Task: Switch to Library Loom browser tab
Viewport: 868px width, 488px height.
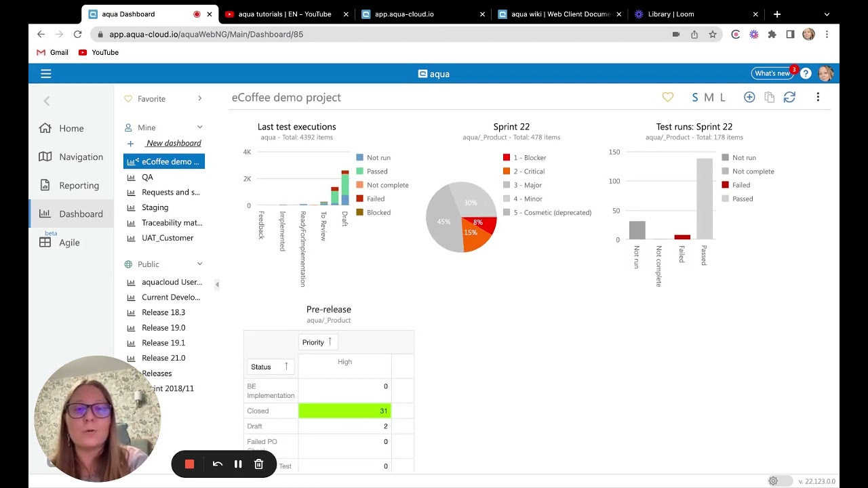Action: pyautogui.click(x=696, y=14)
